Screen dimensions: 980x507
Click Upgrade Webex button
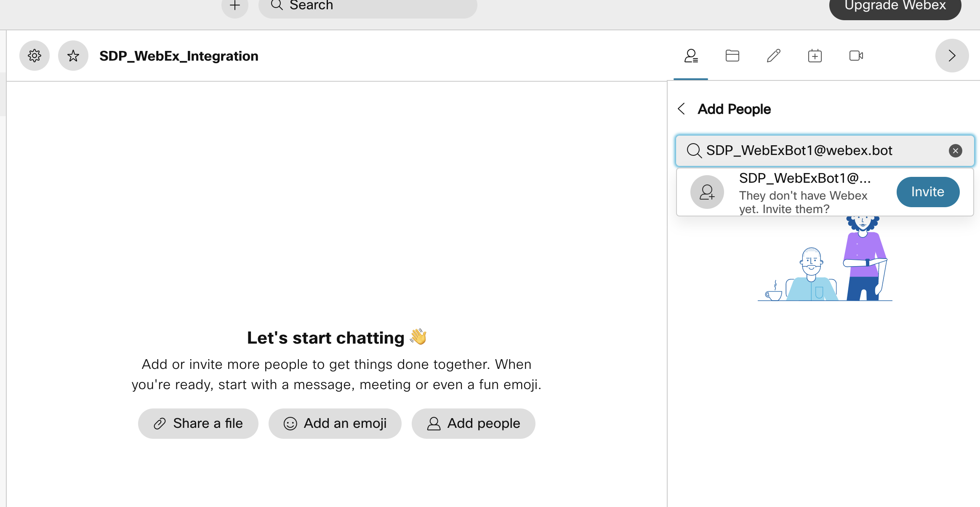895,6
